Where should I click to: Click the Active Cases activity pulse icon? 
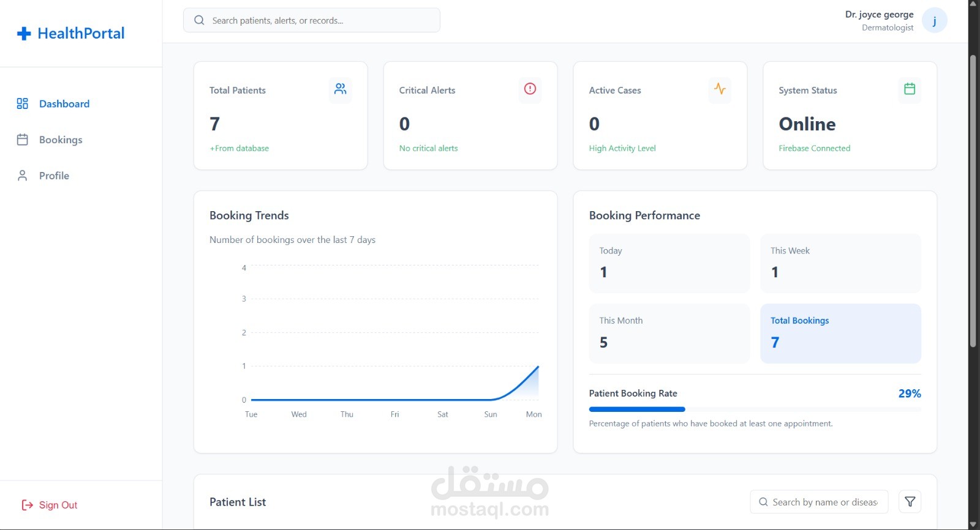click(720, 89)
